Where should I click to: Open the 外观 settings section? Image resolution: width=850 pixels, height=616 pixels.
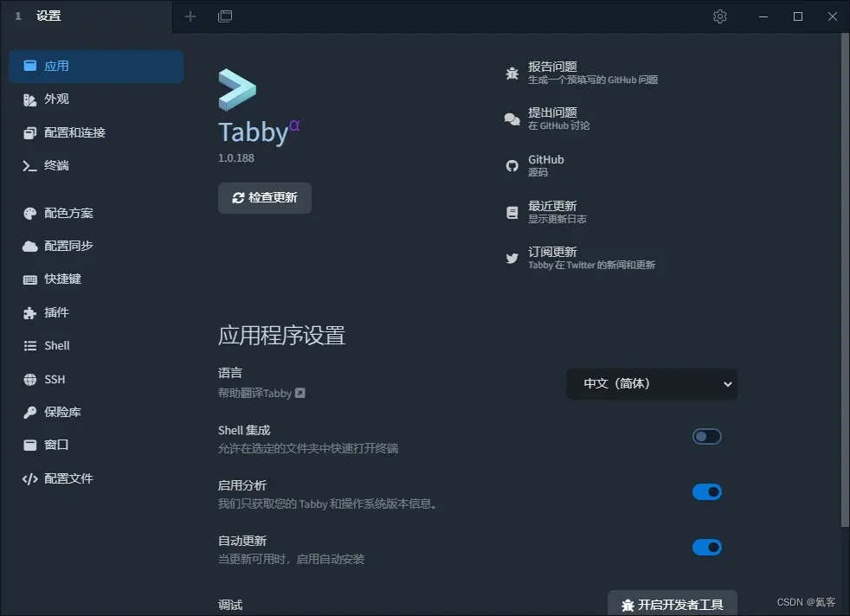click(x=96, y=99)
